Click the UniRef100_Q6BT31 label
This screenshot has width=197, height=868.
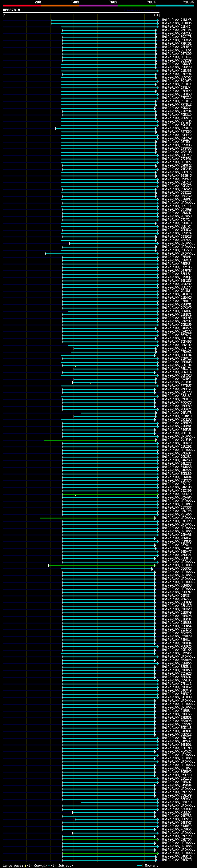point(176,433)
